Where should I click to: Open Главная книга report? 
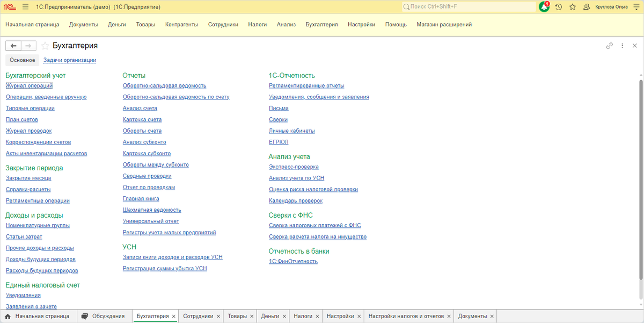[141, 198]
